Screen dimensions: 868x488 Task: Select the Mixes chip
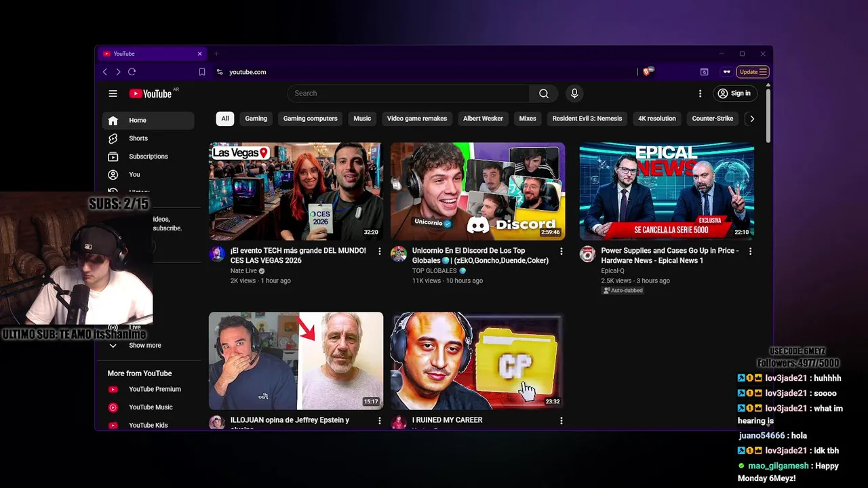[x=528, y=119]
